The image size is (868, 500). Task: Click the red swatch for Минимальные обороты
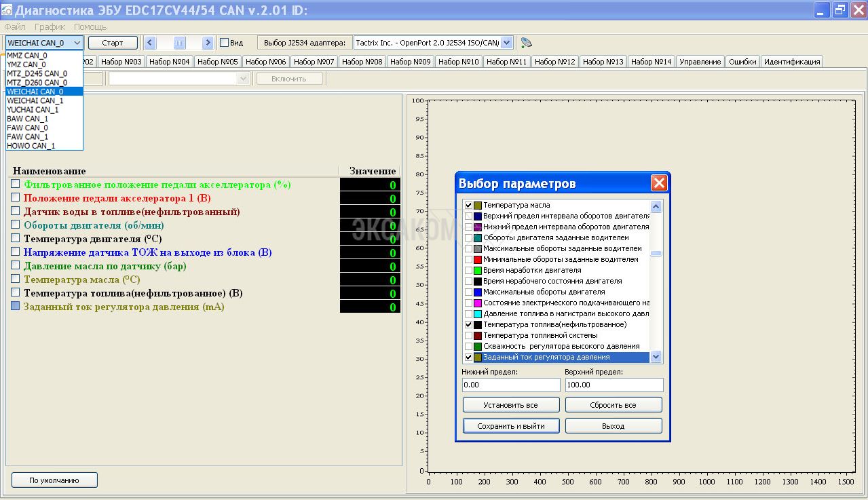478,259
